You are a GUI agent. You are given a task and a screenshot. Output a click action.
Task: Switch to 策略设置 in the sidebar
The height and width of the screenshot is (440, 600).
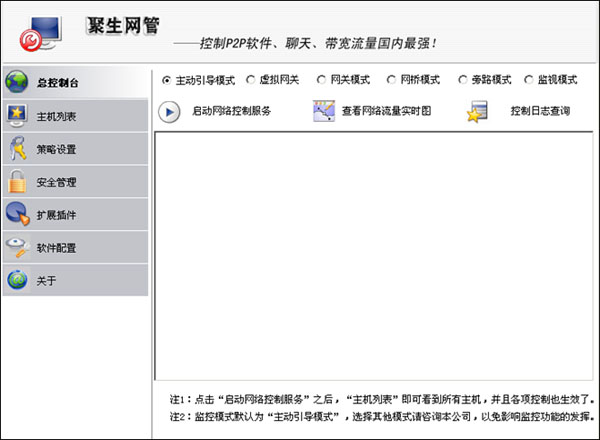75,148
